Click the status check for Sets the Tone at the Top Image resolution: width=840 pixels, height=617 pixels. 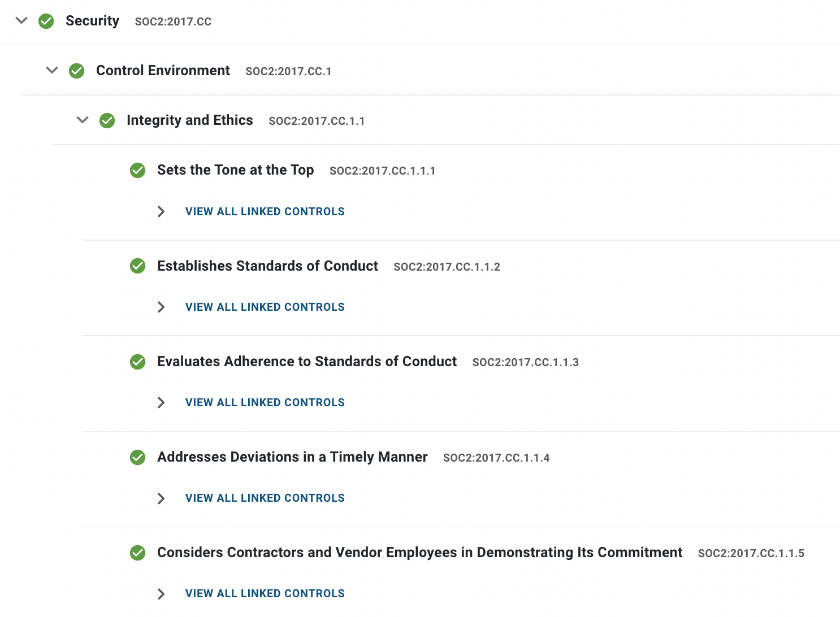137,170
